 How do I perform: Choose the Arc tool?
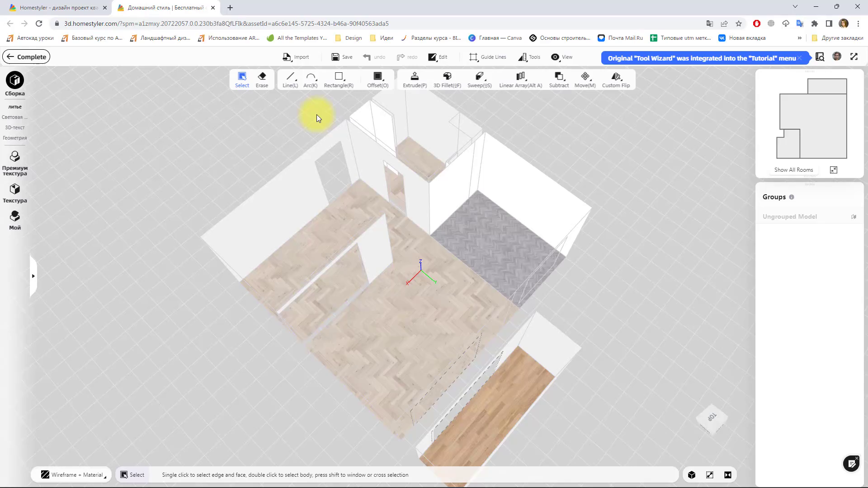[310, 79]
